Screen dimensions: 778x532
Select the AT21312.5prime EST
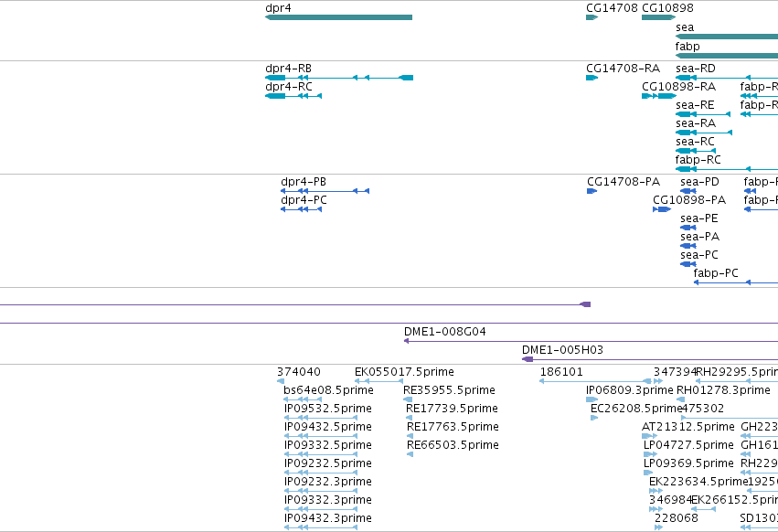(x=649, y=436)
